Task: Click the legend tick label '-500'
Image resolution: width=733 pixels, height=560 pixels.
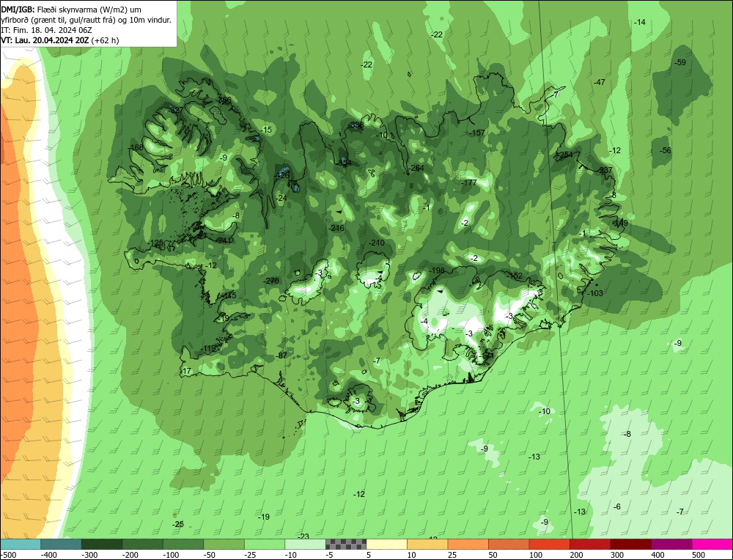Action: pyautogui.click(x=8, y=555)
